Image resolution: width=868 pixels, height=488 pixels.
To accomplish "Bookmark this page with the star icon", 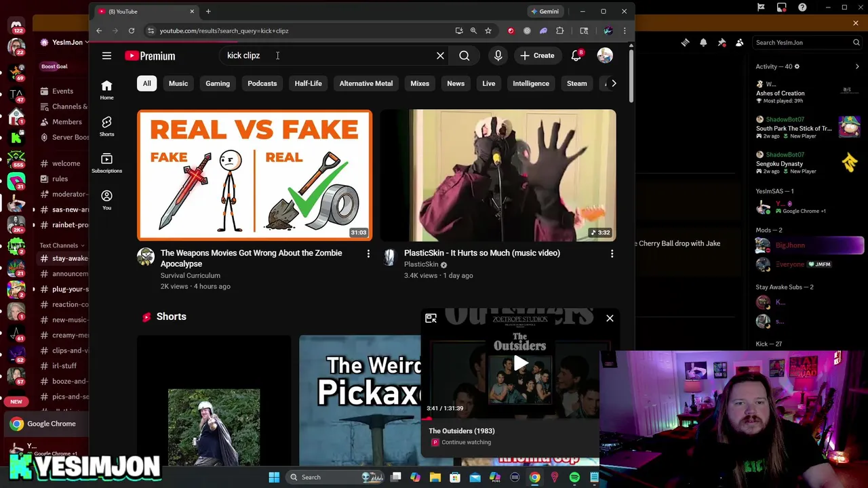I will point(488,30).
